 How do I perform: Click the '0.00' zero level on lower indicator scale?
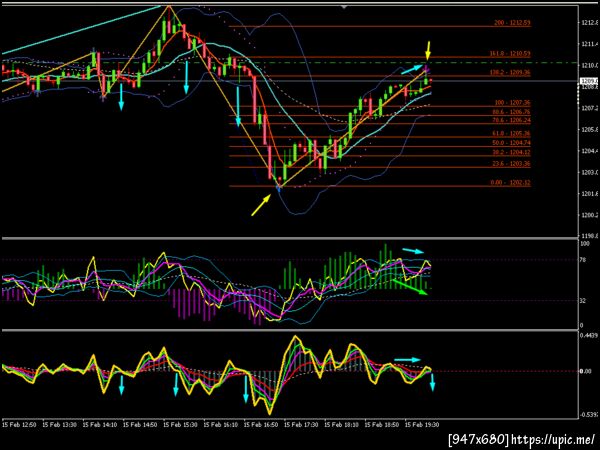[x=586, y=371]
